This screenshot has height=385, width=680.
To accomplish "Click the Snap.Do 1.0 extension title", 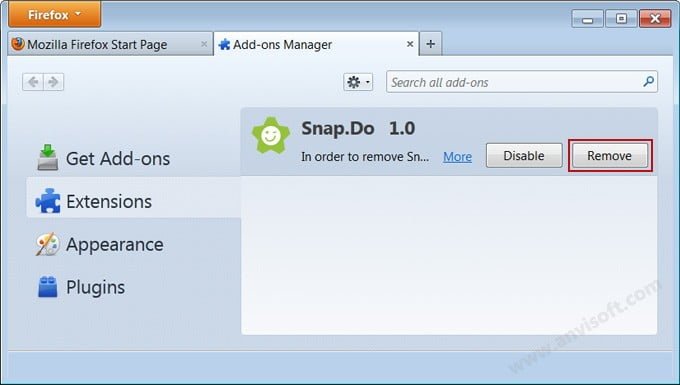I will pos(358,128).
